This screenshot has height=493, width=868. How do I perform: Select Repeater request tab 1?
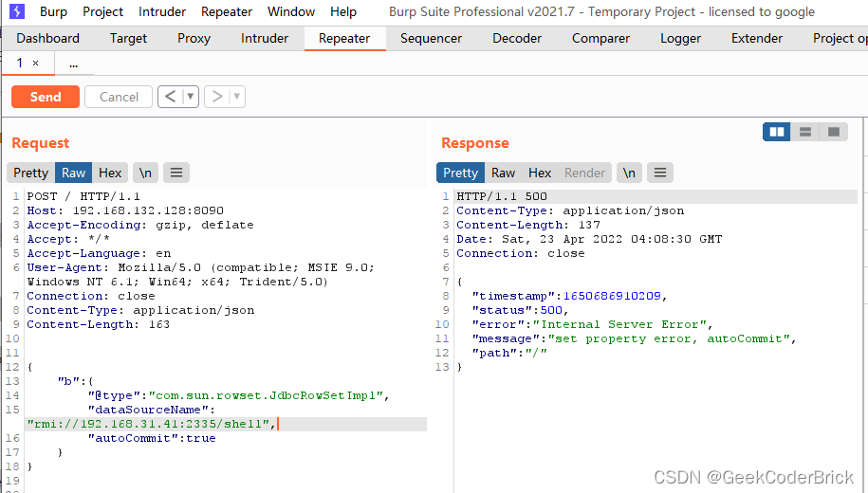20,64
